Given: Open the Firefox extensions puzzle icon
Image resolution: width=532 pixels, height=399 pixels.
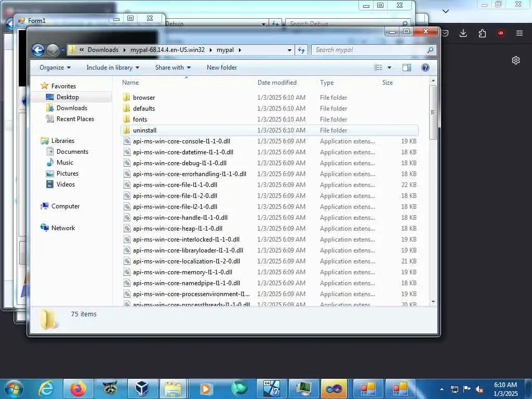Looking at the screenshot, I should 482,33.
